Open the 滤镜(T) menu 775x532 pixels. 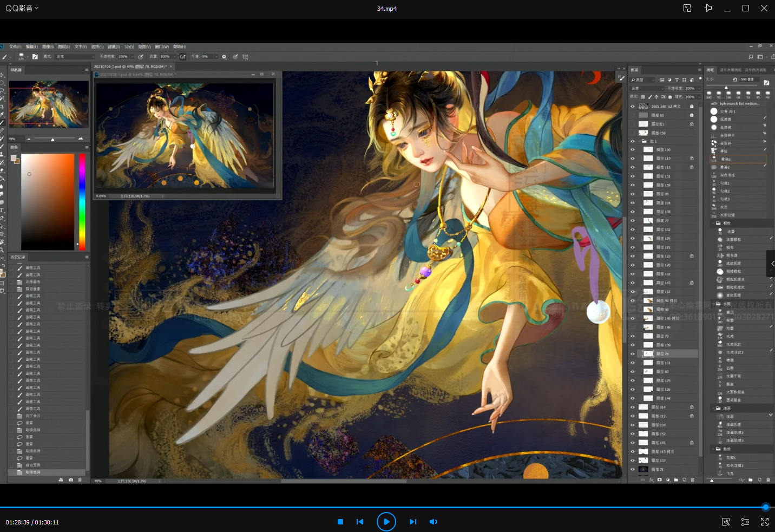[x=114, y=47]
